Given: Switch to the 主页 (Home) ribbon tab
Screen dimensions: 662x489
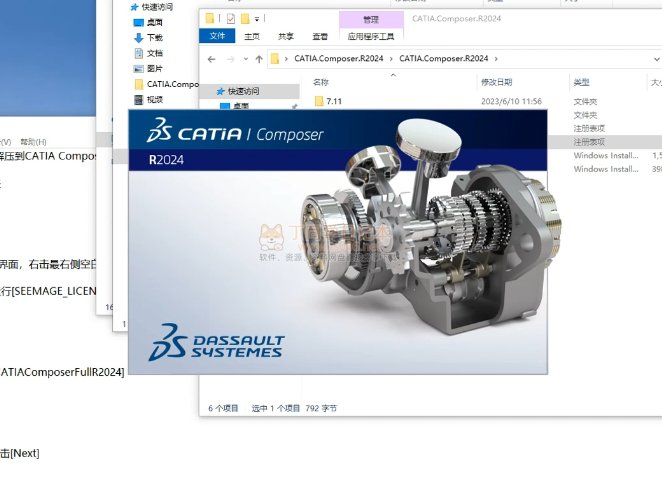Looking at the screenshot, I should point(253,36).
